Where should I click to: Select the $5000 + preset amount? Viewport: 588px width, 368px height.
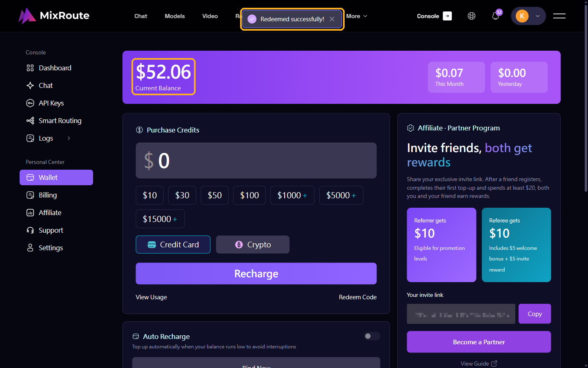(341, 195)
